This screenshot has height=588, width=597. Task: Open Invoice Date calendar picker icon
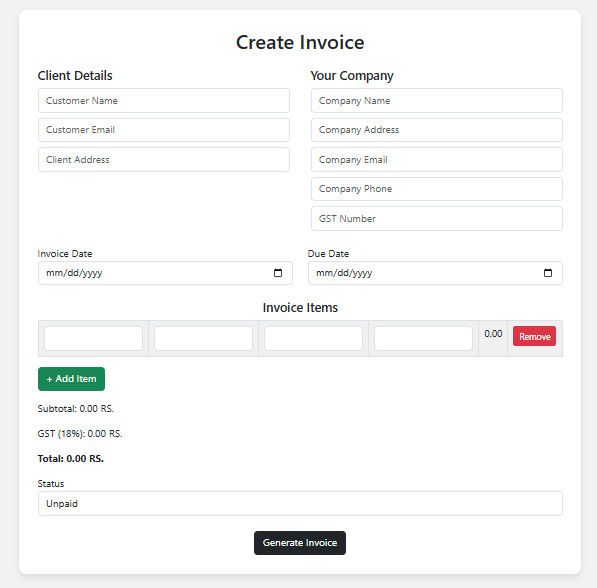click(x=278, y=273)
